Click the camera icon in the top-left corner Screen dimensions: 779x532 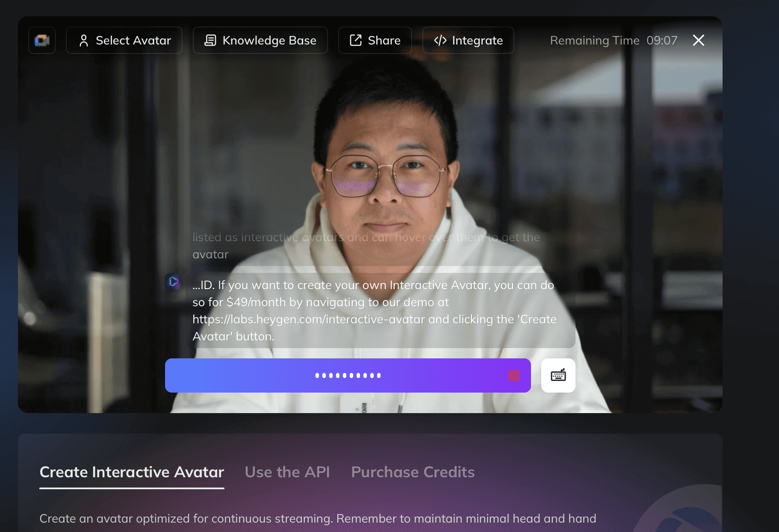(x=42, y=40)
